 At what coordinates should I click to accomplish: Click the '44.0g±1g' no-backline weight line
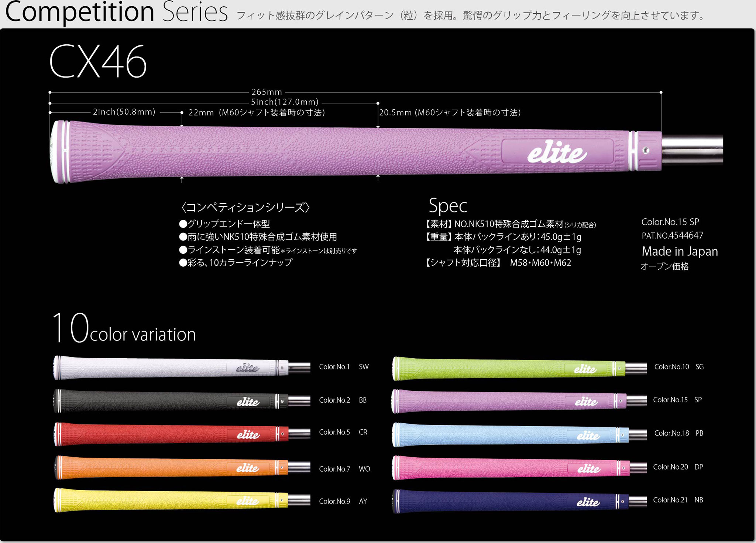click(x=517, y=250)
